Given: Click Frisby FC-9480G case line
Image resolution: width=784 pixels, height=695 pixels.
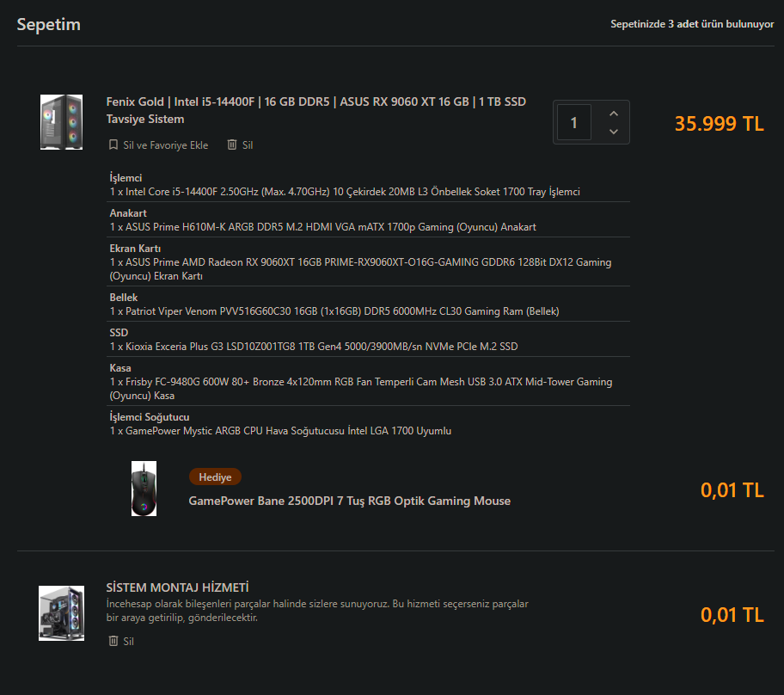Looking at the screenshot, I should 361,389.
